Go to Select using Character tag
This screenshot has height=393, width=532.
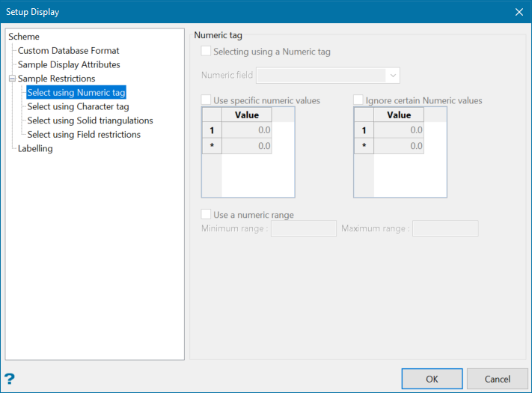78,107
